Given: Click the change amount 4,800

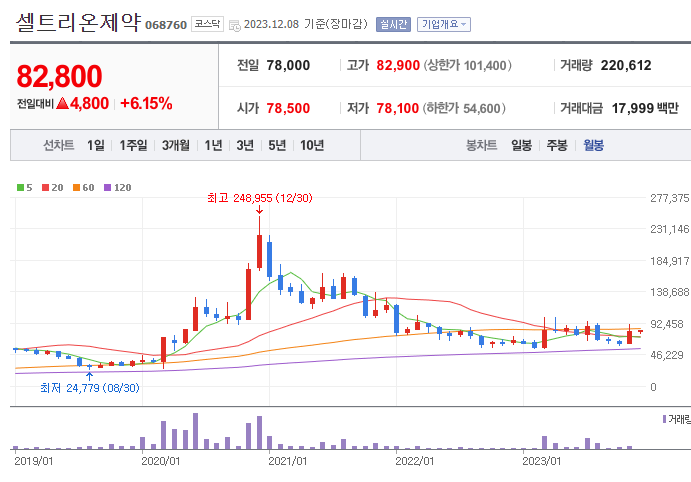Looking at the screenshot, I should (89, 104).
